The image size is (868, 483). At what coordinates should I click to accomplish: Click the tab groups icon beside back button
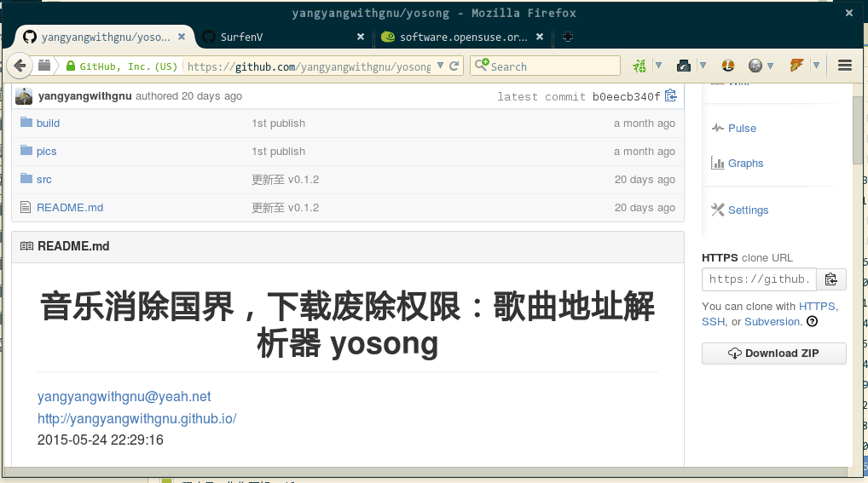click(44, 66)
